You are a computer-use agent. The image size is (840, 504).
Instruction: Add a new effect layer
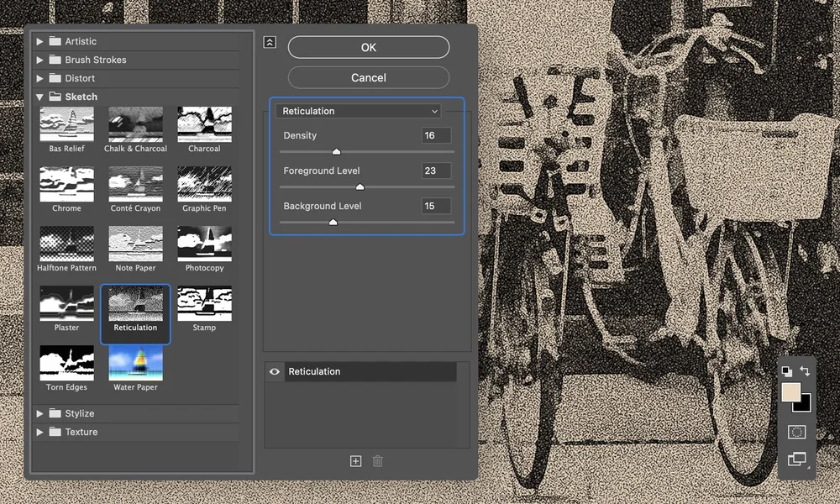point(355,460)
